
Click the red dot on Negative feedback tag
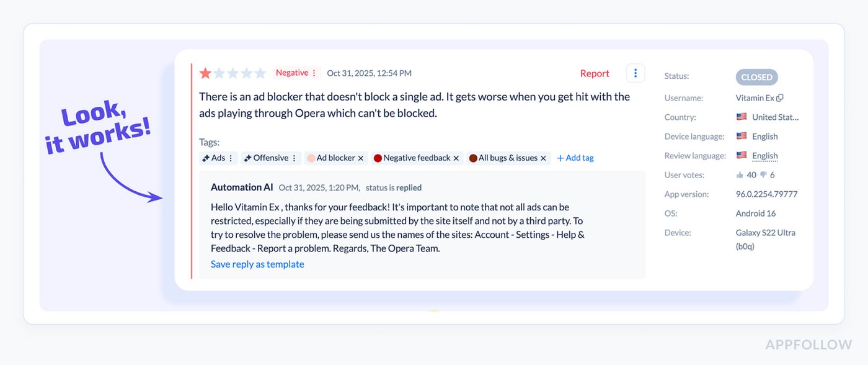378,158
